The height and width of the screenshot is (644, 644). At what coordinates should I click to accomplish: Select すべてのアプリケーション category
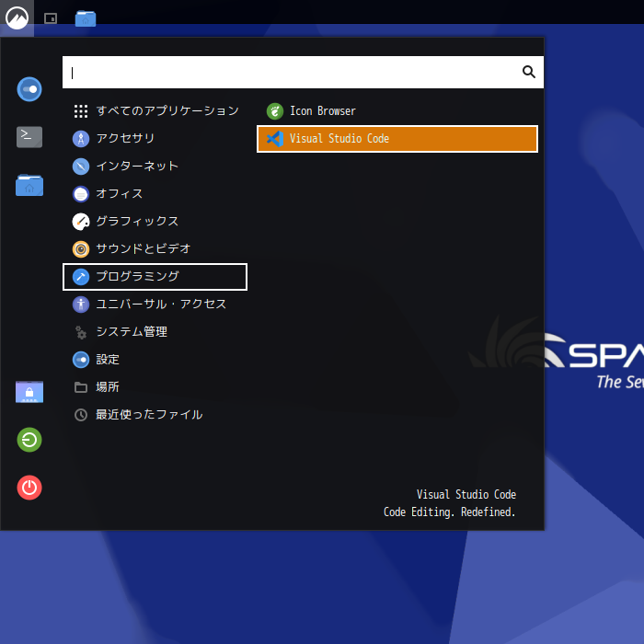tap(155, 111)
